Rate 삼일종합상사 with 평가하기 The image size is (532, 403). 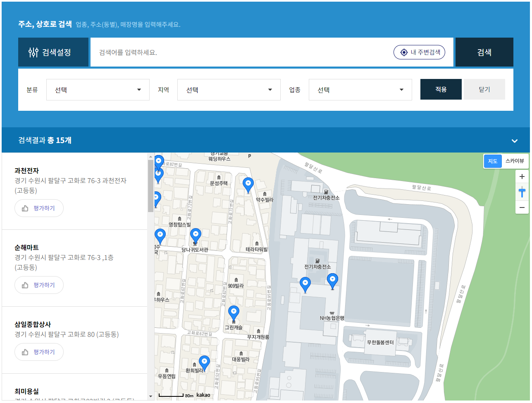tap(39, 352)
